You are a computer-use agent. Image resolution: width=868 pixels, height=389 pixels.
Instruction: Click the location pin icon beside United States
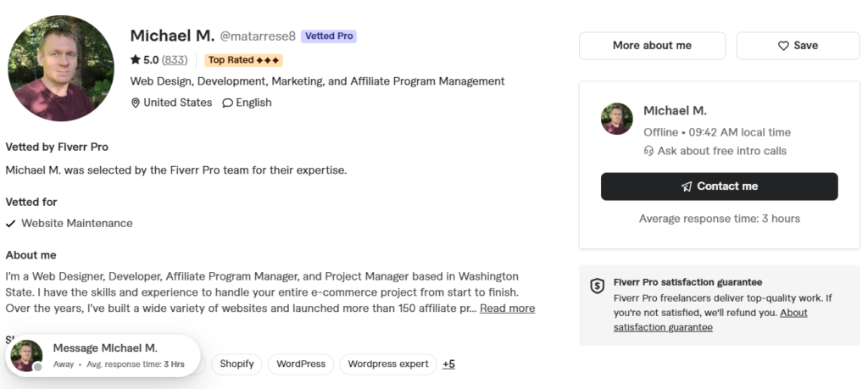pos(135,103)
